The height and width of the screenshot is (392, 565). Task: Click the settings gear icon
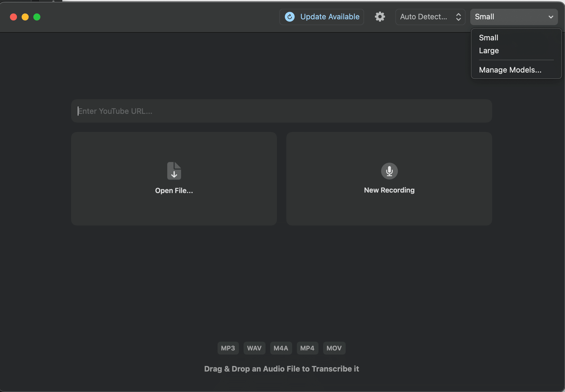point(380,17)
